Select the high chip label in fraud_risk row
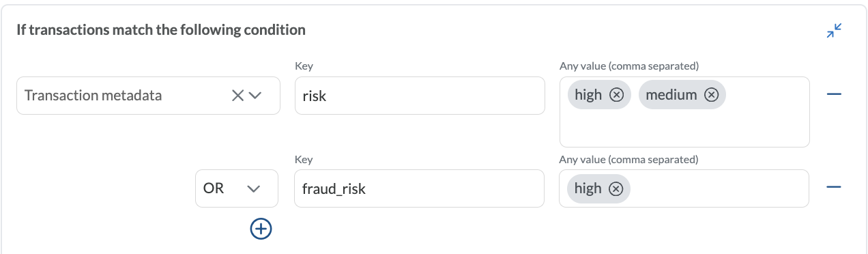Image resolution: width=868 pixels, height=254 pixels. click(588, 188)
